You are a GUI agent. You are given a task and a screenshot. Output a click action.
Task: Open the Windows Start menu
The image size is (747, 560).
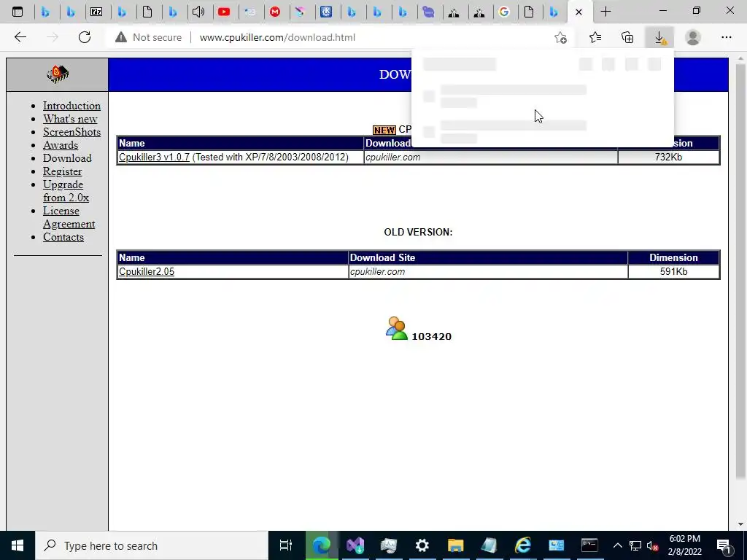[x=18, y=545]
